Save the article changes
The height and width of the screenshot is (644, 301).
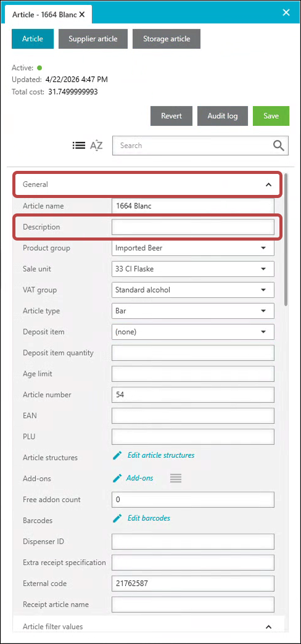tap(271, 116)
